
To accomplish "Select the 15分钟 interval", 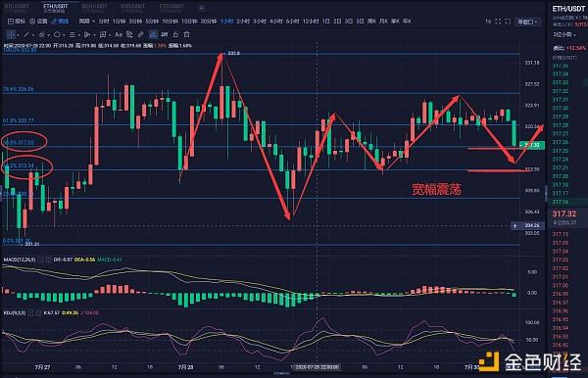I will [189, 22].
